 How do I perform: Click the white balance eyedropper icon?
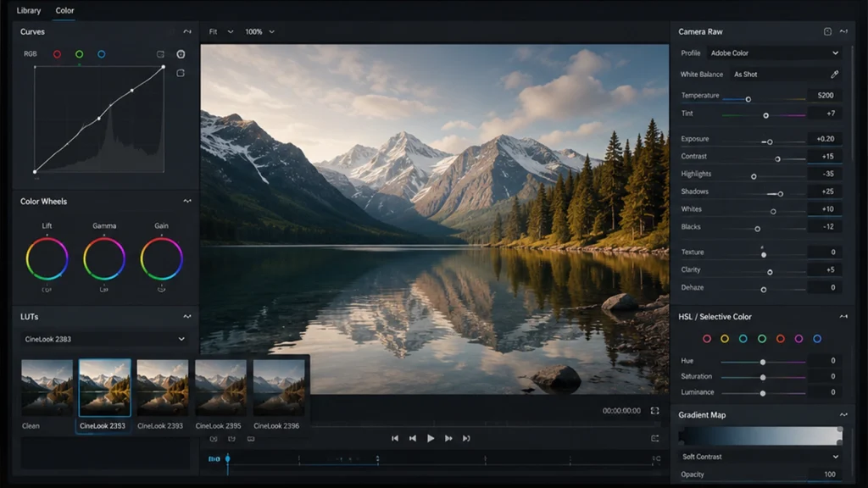834,75
